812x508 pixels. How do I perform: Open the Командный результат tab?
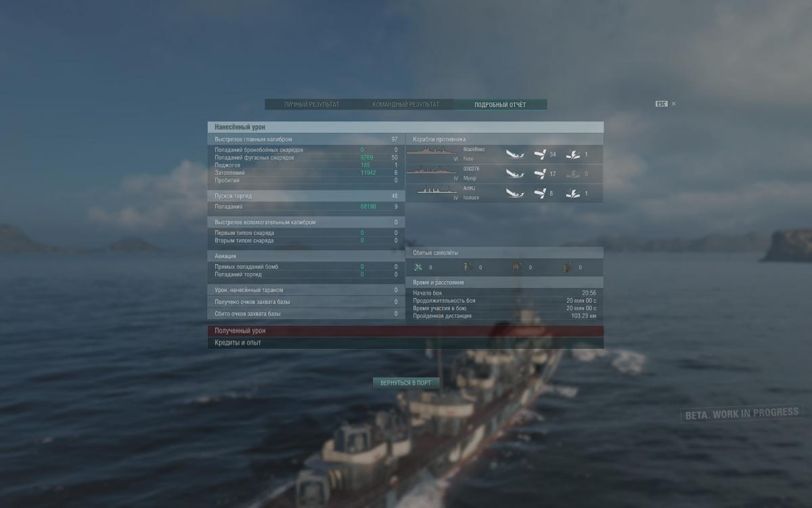[406, 105]
